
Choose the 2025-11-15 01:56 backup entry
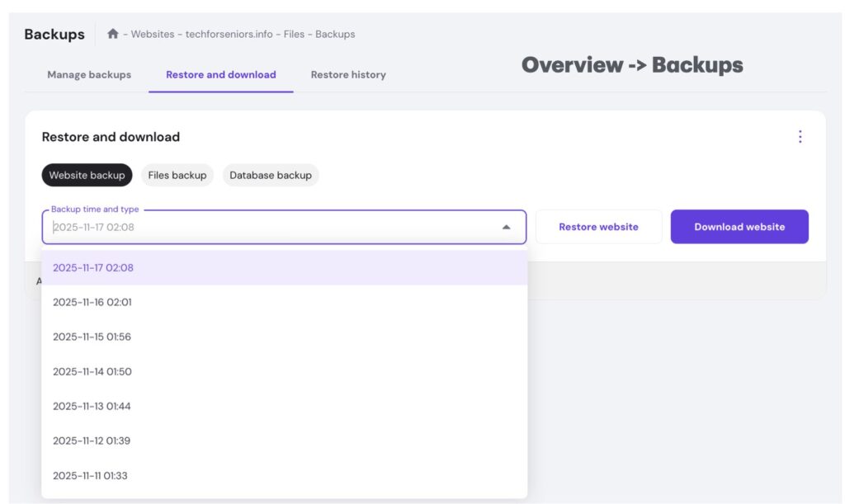point(92,337)
